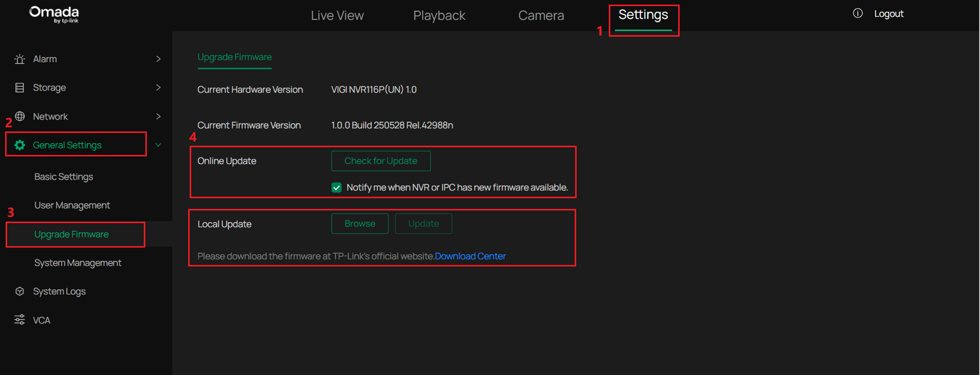
Task: Open the Live View tab
Action: click(x=337, y=15)
